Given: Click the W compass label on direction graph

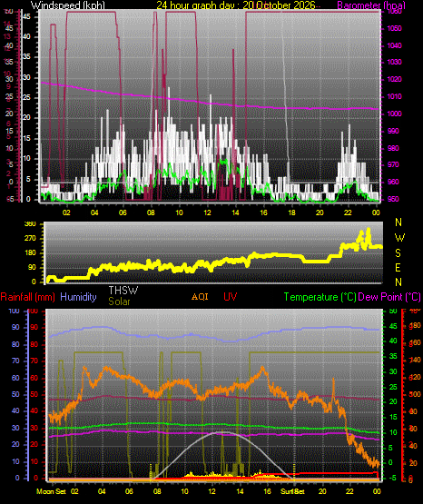Looking at the screenshot, I should pyautogui.click(x=399, y=238).
